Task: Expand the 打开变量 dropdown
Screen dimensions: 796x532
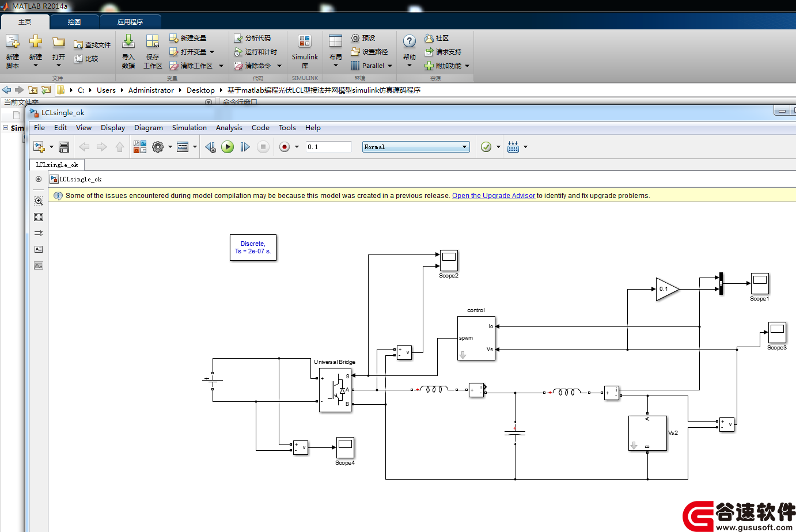Action: pos(212,52)
